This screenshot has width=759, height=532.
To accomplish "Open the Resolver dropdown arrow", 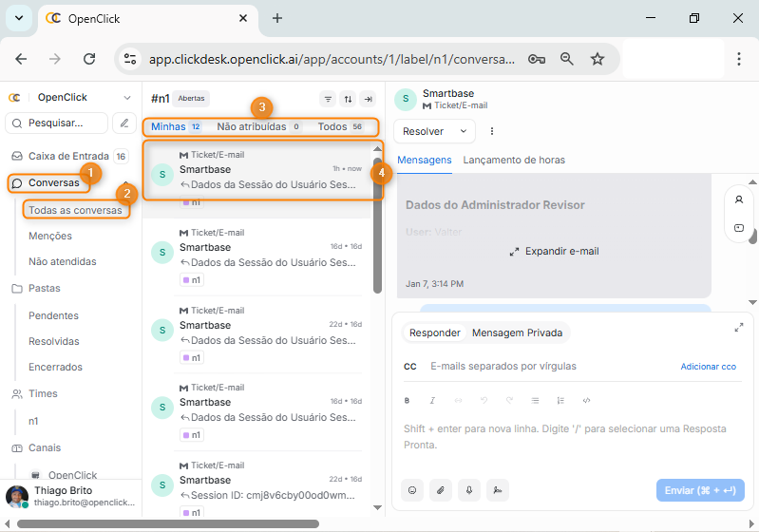I will click(x=464, y=131).
